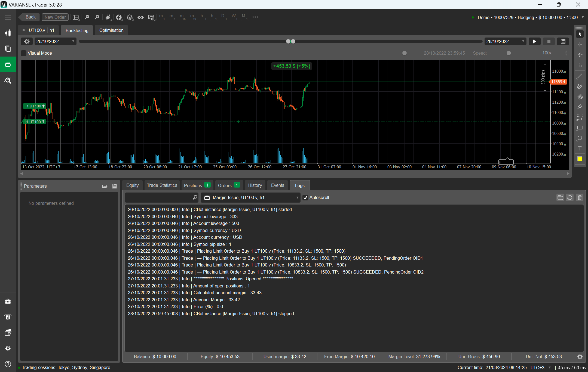Load parameters with folder icon in Parameters panel
The height and width of the screenshot is (372, 588).
point(105,186)
